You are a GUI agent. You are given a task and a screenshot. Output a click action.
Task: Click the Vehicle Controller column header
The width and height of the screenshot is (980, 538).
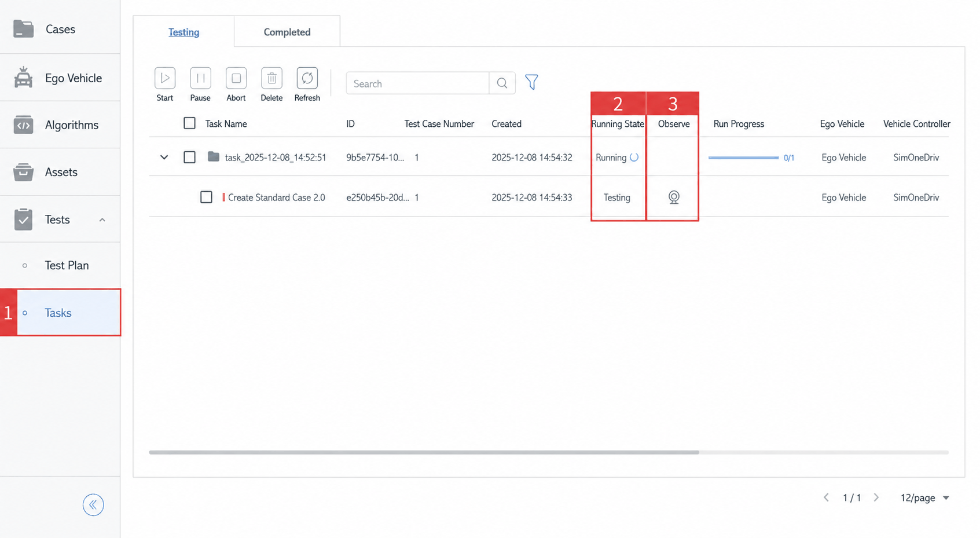point(917,124)
